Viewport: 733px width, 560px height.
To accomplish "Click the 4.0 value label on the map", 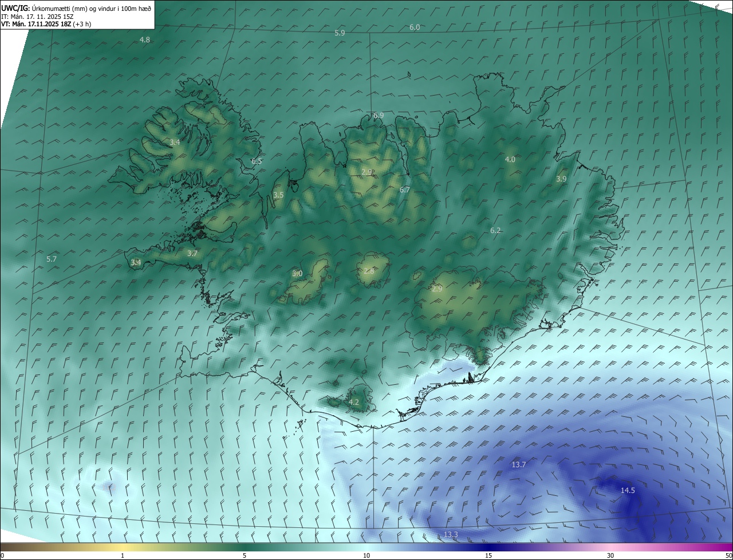I will [510, 159].
